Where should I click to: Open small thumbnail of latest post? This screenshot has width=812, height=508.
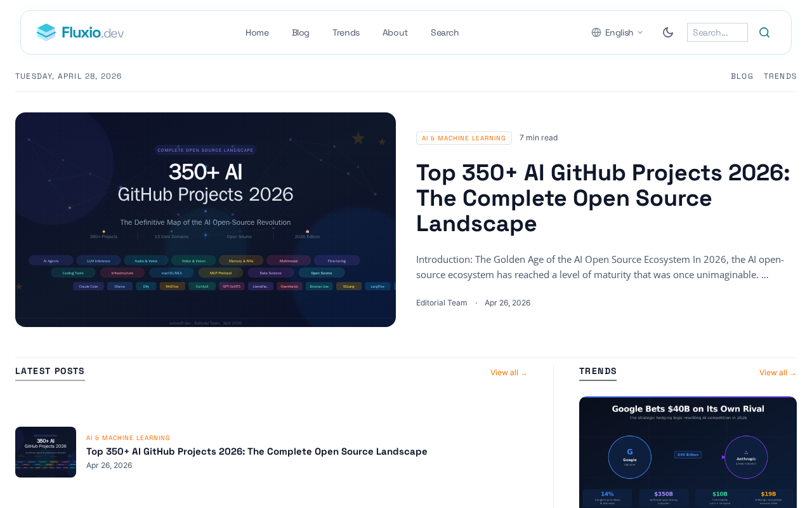pos(46,452)
